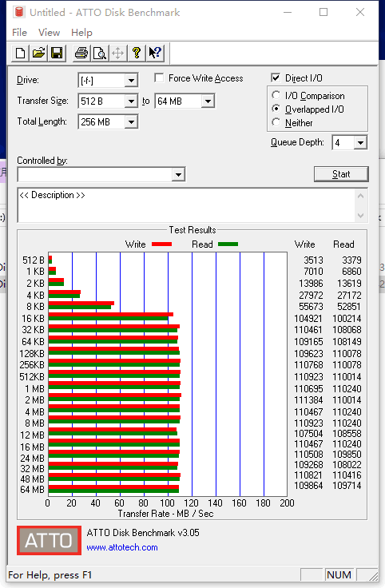Click the 64 MB chart row label
Screen dimensions: 385x588
(32, 490)
